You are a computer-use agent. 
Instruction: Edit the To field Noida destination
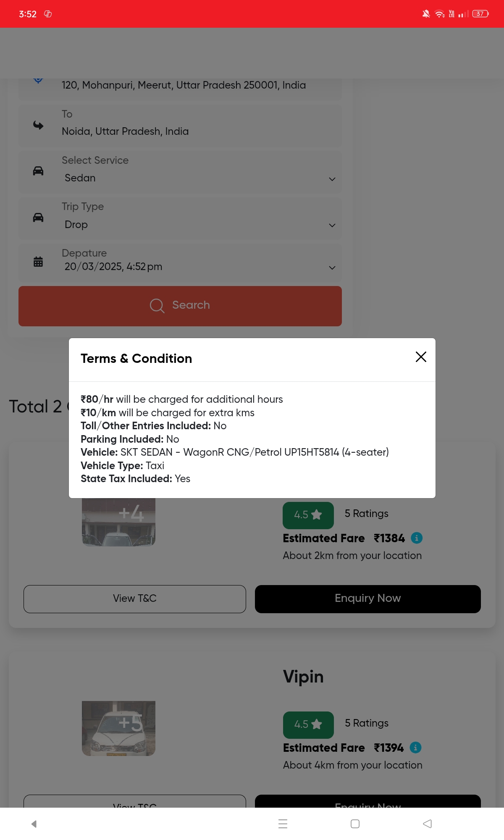click(x=125, y=131)
